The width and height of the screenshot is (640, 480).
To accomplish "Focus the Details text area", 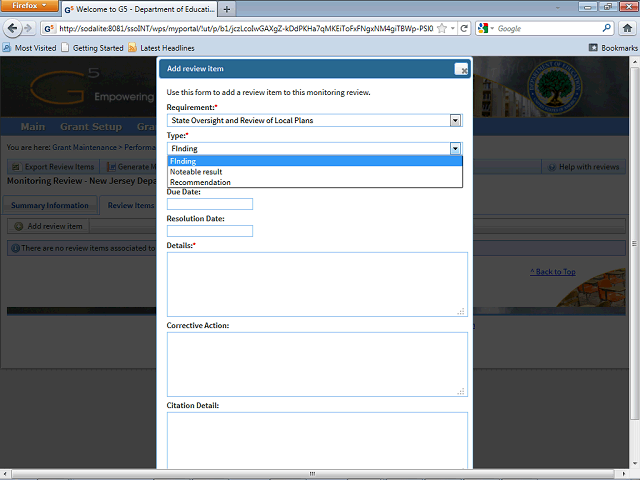I will [x=317, y=284].
